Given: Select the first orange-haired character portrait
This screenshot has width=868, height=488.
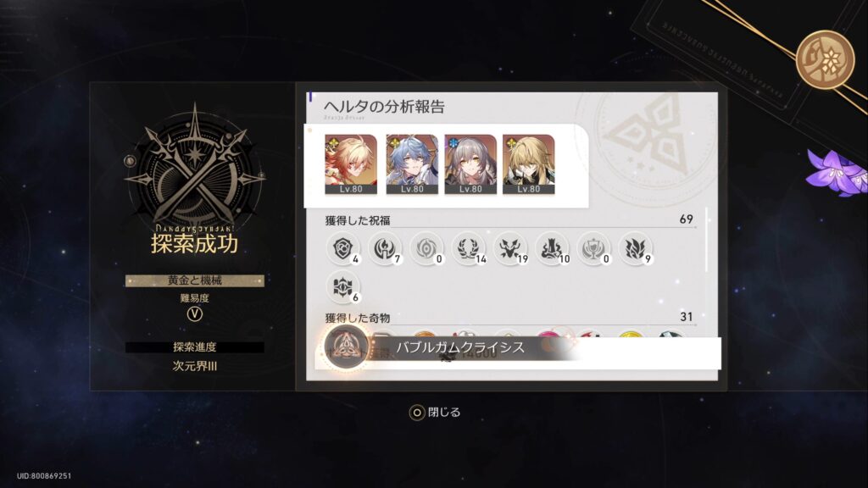Looking at the screenshot, I should 350,164.
